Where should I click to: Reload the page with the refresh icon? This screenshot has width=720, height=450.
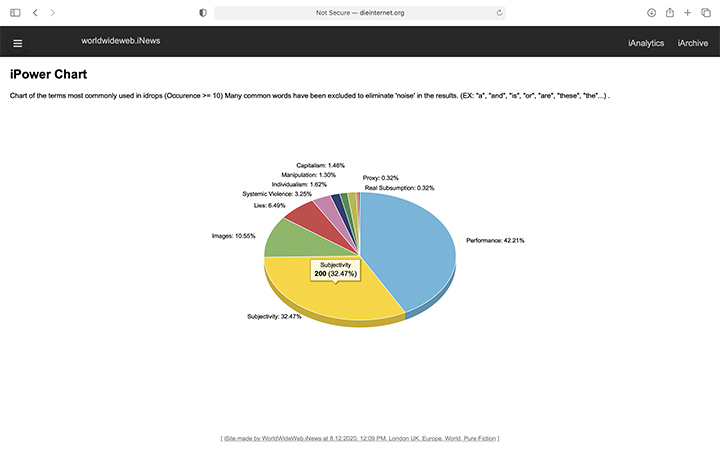pyautogui.click(x=499, y=13)
